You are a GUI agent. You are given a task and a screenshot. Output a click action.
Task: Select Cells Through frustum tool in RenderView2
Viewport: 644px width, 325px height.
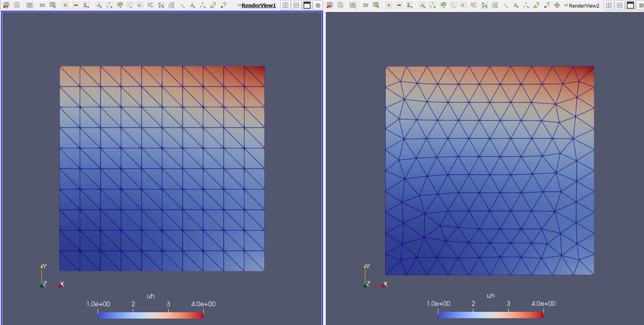pos(443,5)
